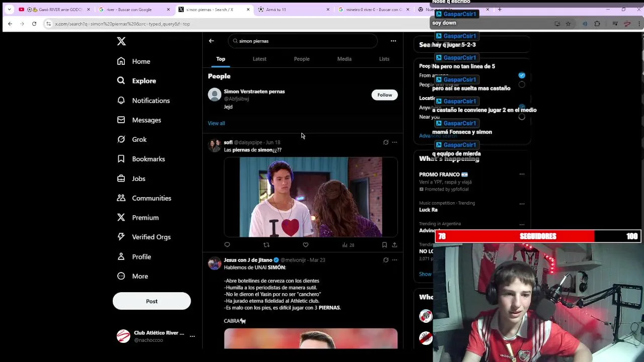
Task: Bookmark this page with the star icon
Action: coord(568,24)
